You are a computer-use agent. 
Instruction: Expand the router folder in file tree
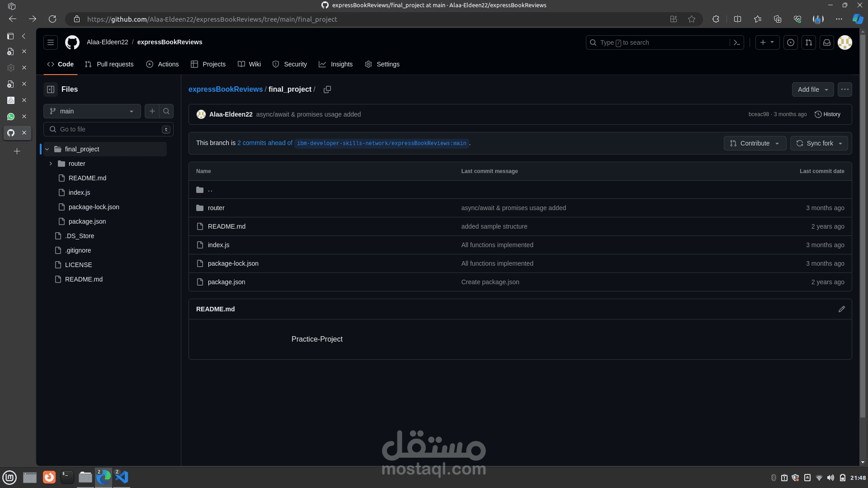click(51, 164)
